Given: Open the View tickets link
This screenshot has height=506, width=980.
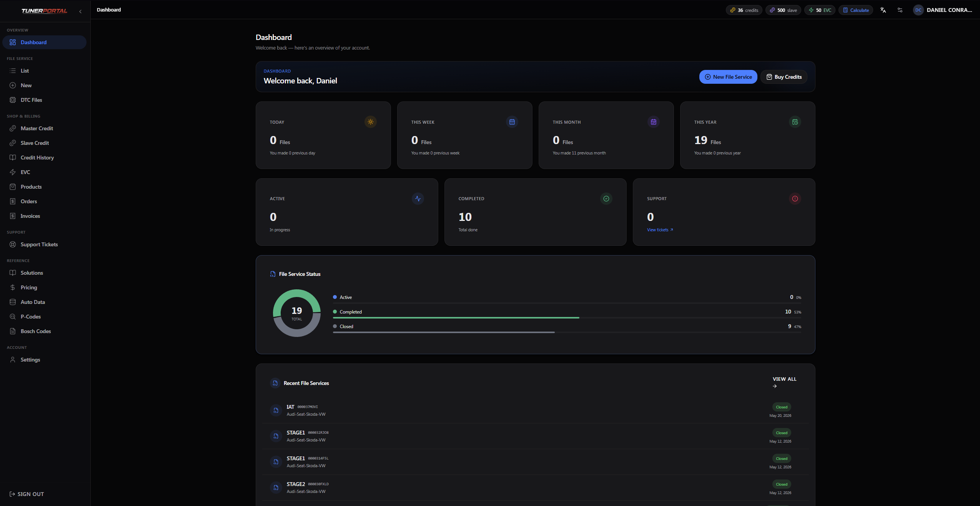Looking at the screenshot, I should (660, 230).
